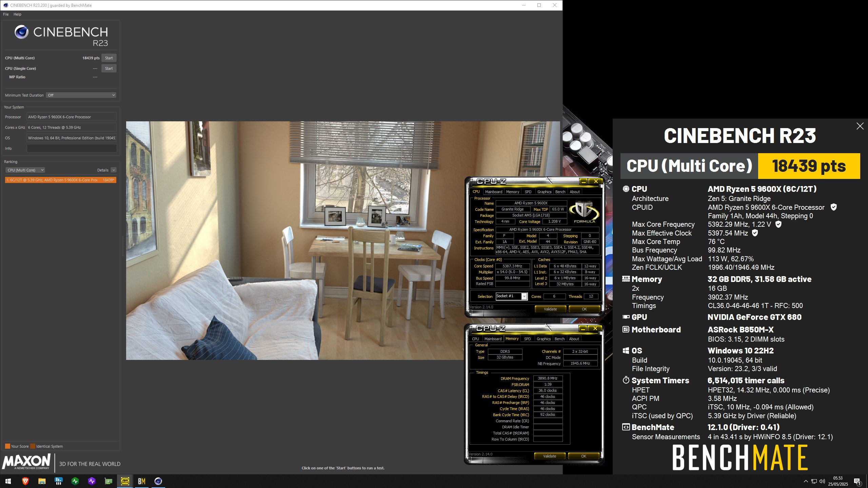Show hidden system tray icons

(x=806, y=481)
